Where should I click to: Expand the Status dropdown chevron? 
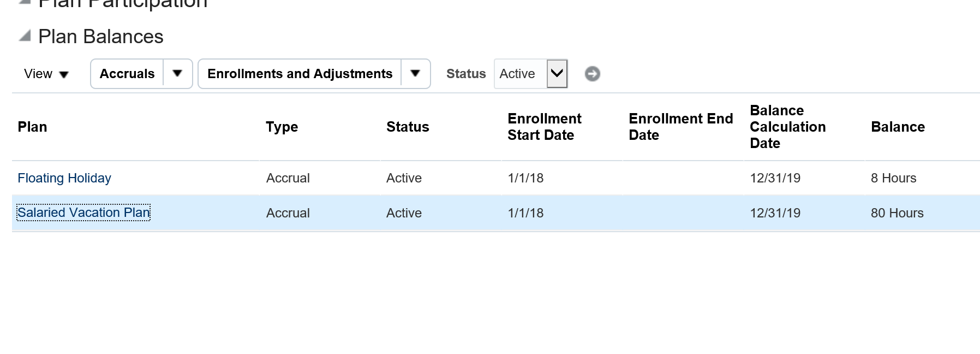pos(557,73)
